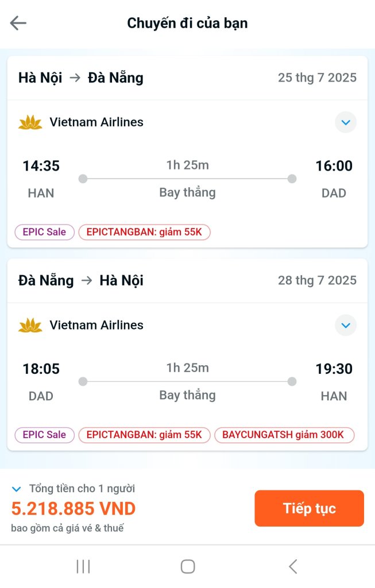Click Vietnam Airlines lotus logo on return flight
This screenshot has height=588, width=375.
pos(30,325)
